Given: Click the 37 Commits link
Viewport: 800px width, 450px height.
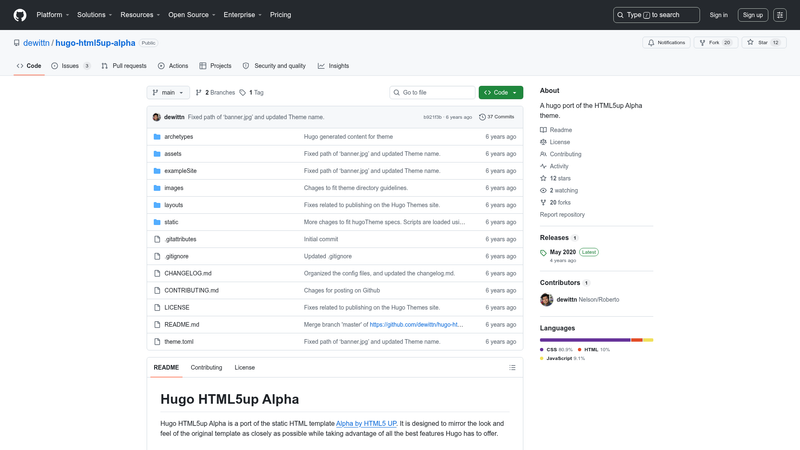Looking at the screenshot, I should pos(496,117).
